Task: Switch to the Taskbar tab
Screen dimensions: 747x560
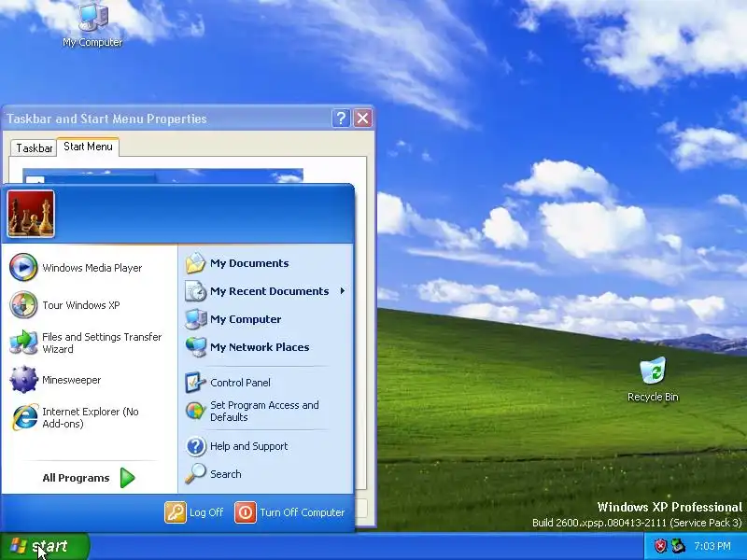Action: coord(34,148)
